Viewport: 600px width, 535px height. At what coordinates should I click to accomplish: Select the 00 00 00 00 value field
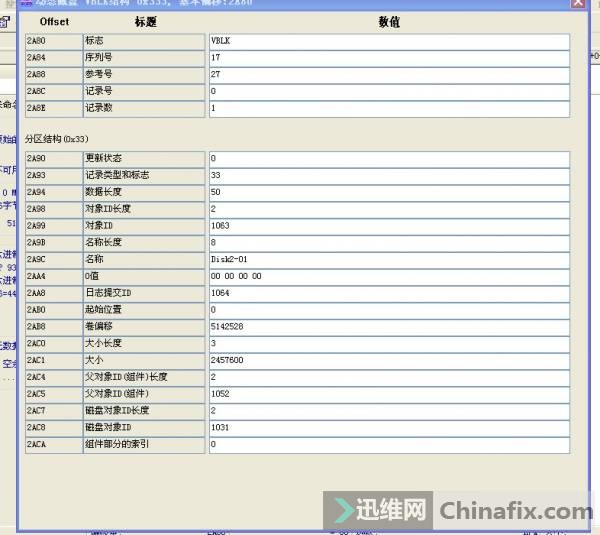pos(390,277)
